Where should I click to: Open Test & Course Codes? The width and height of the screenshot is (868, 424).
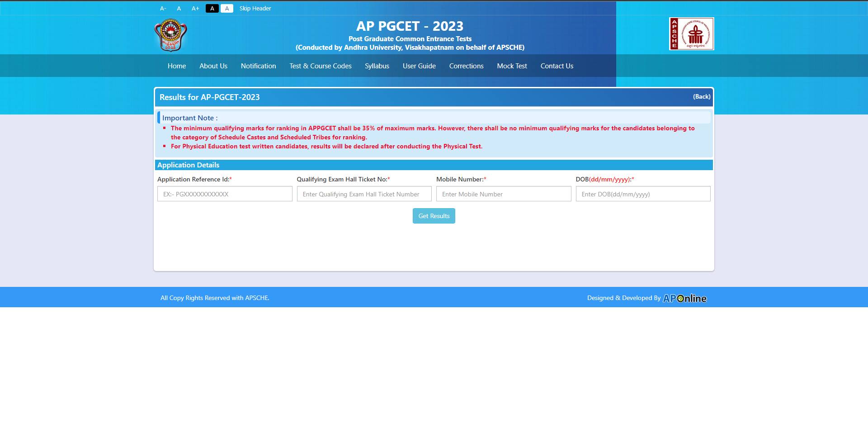point(321,66)
